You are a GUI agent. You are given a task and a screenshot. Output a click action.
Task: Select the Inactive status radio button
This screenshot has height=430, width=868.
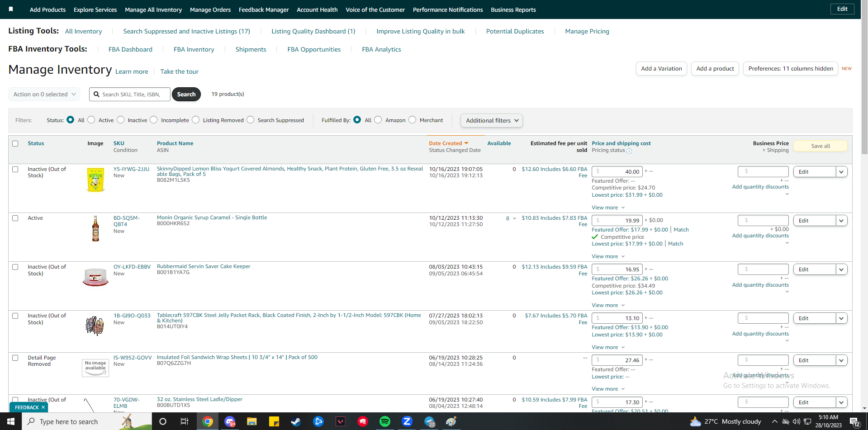pos(120,120)
